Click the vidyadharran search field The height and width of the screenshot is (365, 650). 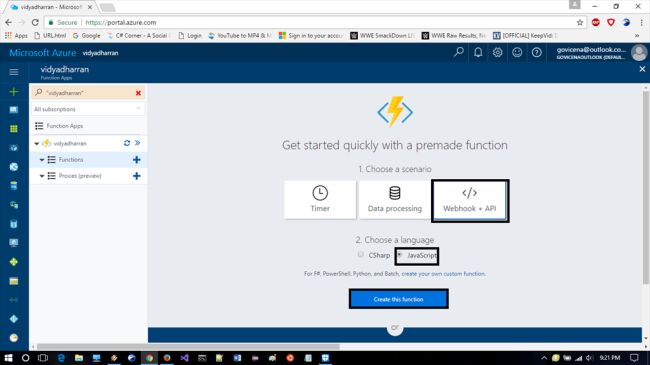[87, 93]
